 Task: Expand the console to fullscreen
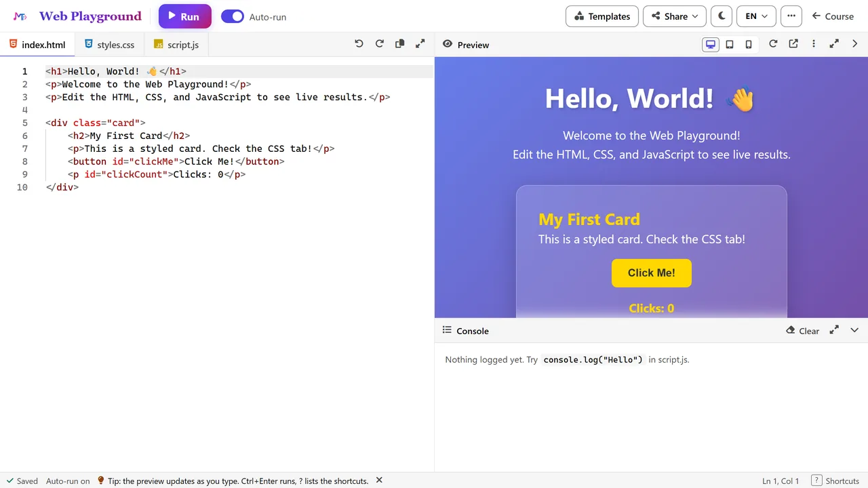tap(834, 330)
